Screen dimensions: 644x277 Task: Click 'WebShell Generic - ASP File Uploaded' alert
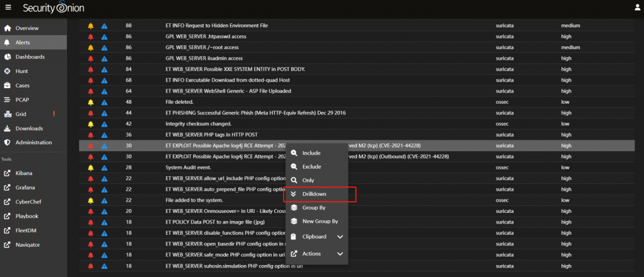point(228,91)
